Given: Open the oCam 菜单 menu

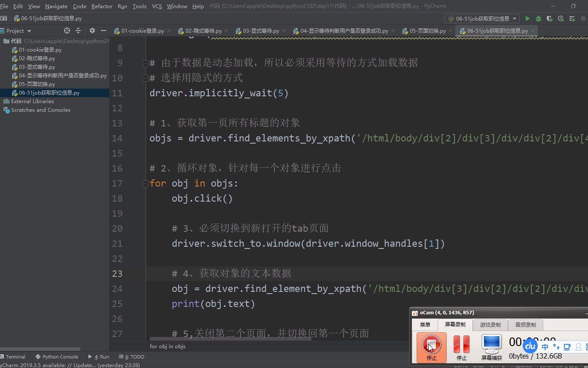Looking at the screenshot, I should (425, 325).
